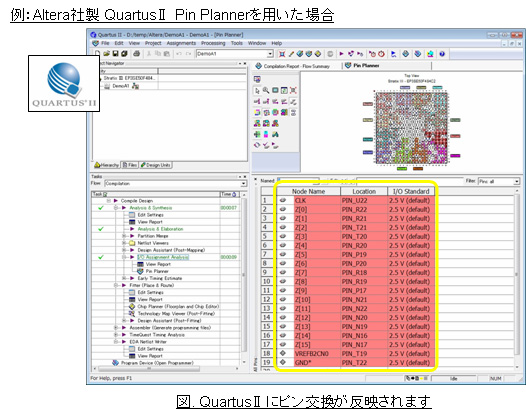
Task: Click the red clock timing analyzer icon
Action: (x=381, y=54)
